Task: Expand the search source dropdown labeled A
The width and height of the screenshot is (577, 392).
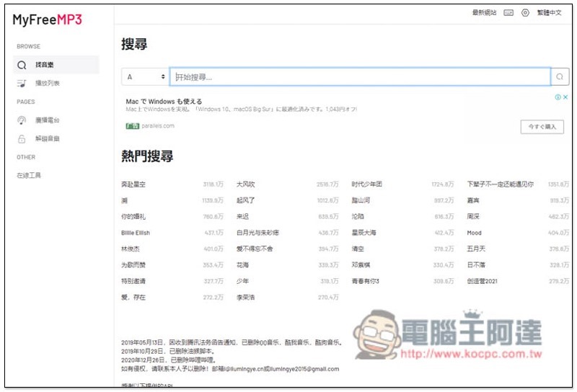Action: [x=146, y=77]
